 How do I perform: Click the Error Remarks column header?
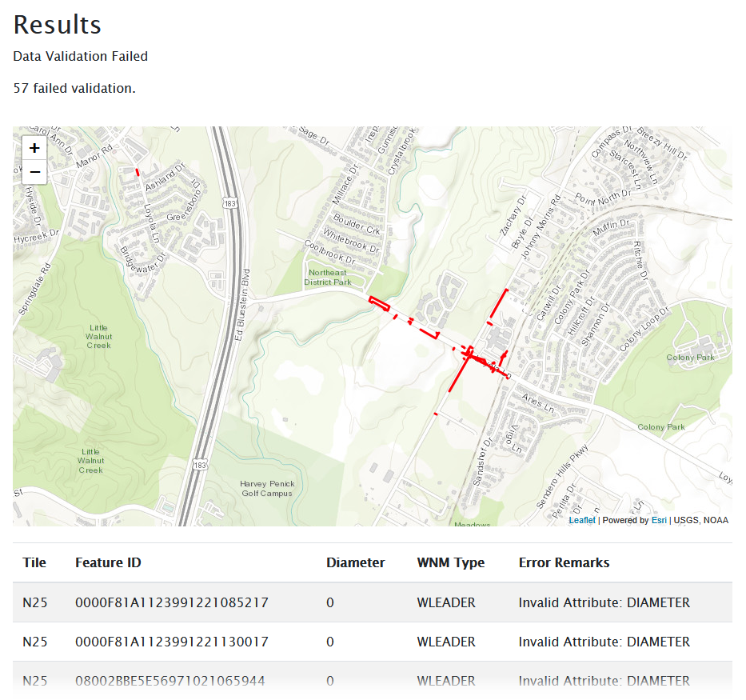(564, 562)
